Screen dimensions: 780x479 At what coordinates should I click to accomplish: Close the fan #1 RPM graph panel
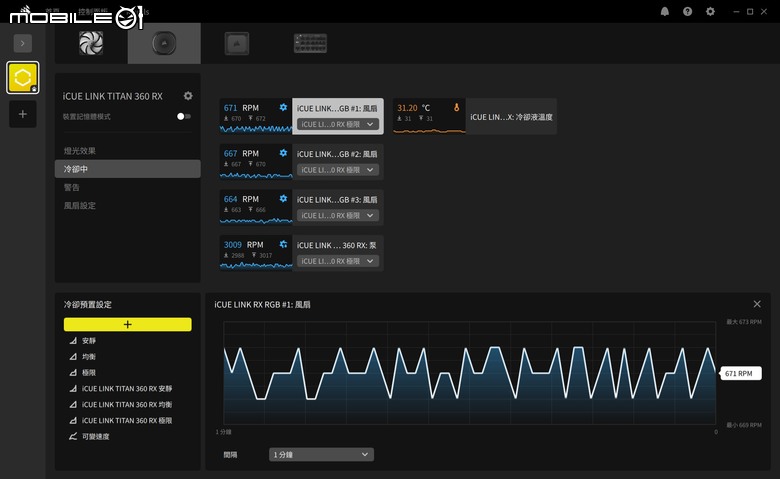(x=757, y=304)
